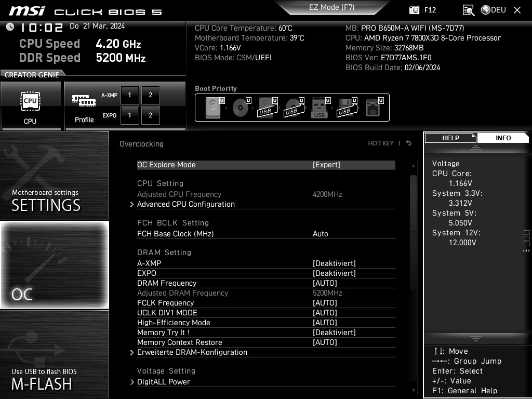
Task: Click the date Do 21 Mar, 2024
Action: [x=97, y=26]
